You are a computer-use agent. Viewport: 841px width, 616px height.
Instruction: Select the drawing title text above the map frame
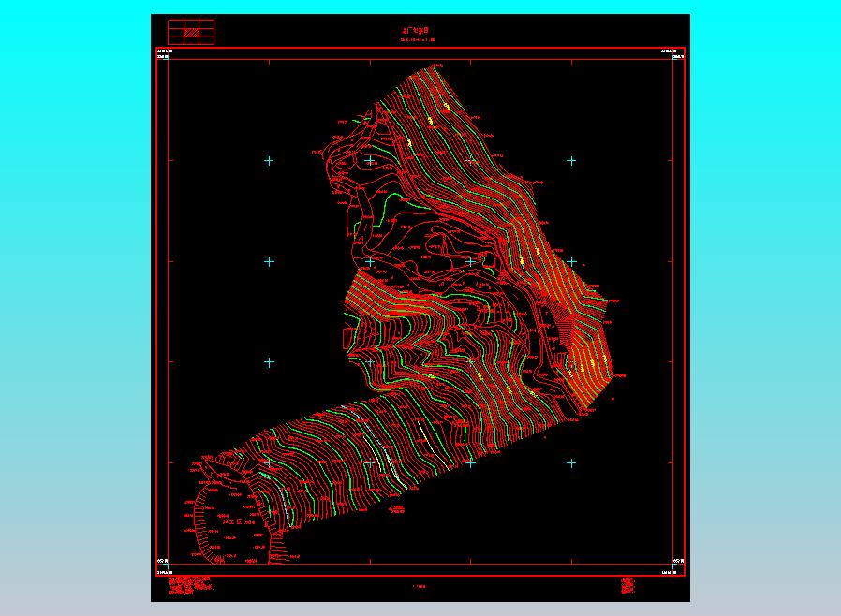418,31
